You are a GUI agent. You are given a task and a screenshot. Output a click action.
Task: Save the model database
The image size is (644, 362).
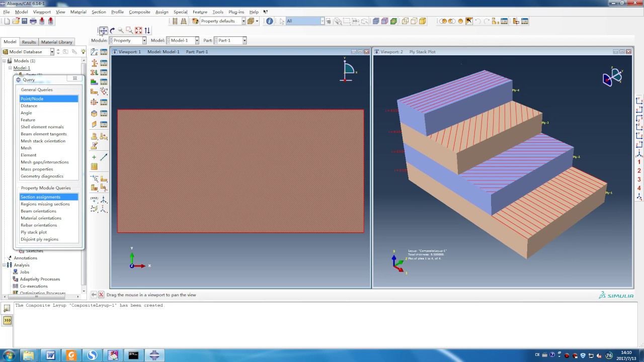[x=24, y=21]
